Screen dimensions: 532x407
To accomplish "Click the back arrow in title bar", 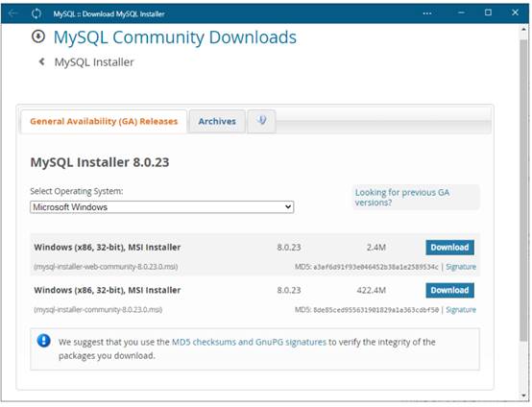I will [x=12, y=13].
